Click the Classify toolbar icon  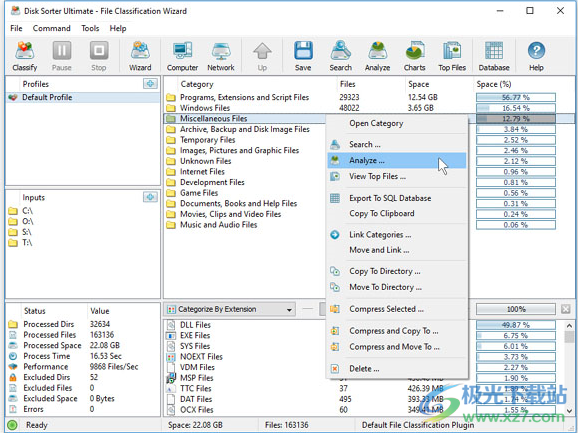coord(25,56)
